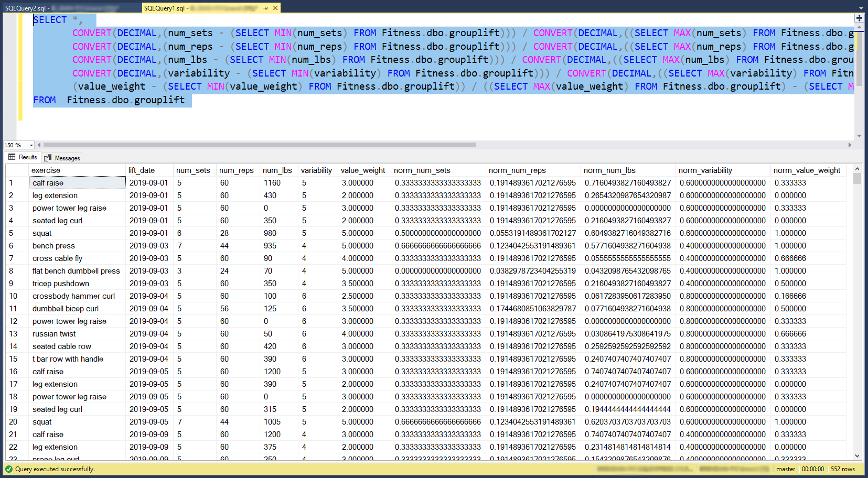Select the norm_num_sets column header
This screenshot has width=868, height=478.
click(x=438, y=170)
